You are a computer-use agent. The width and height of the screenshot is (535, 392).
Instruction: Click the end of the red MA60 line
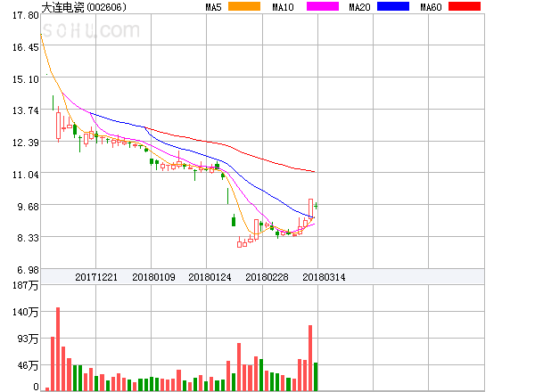pyautogui.click(x=314, y=171)
